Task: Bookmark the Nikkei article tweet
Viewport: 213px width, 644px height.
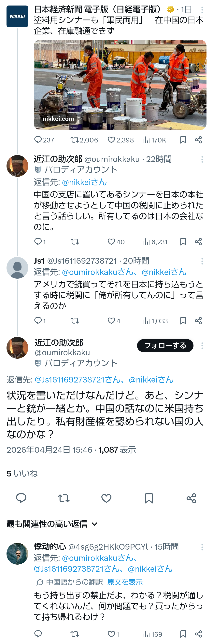Action: click(183, 140)
